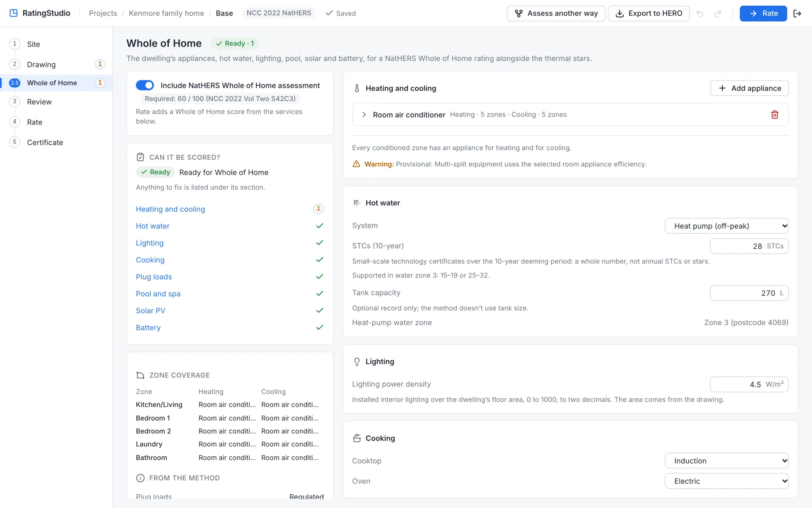Open the Certificate step
Screen dimensions: 812x508
point(56,142)
